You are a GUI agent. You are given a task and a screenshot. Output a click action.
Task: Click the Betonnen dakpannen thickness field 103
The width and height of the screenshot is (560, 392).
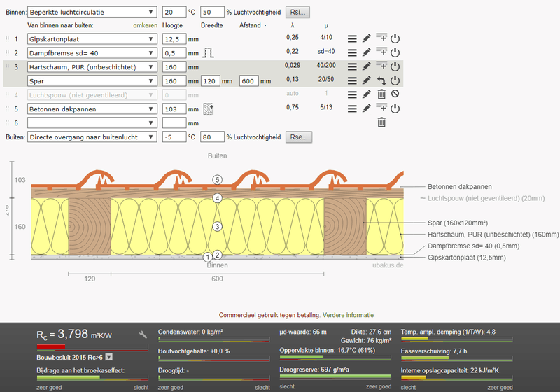(174, 109)
